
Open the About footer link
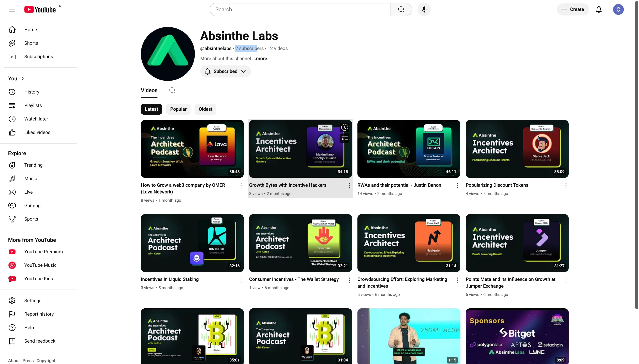pos(14,360)
